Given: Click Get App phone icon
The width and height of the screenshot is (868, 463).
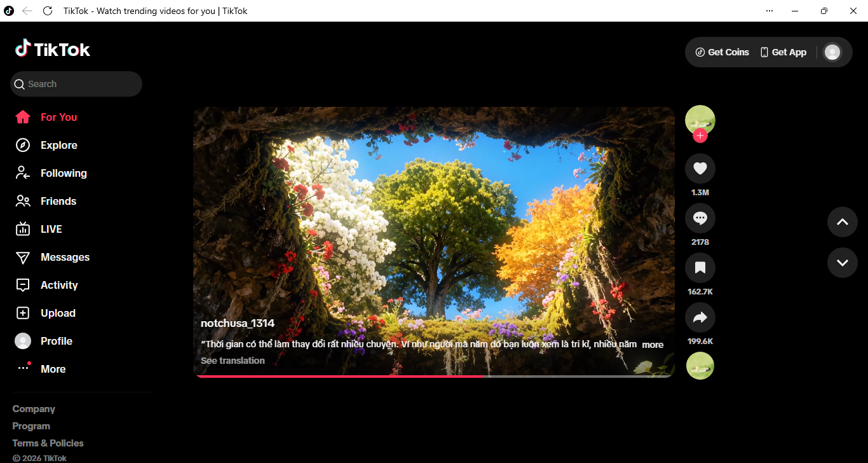Looking at the screenshot, I should pyautogui.click(x=764, y=52).
